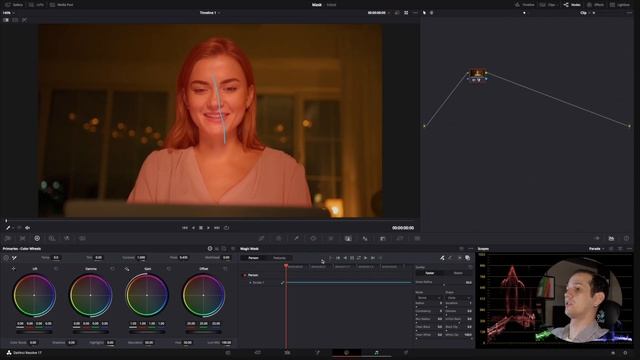Open the Key palette
The image size is (640, 360).
(382, 238)
